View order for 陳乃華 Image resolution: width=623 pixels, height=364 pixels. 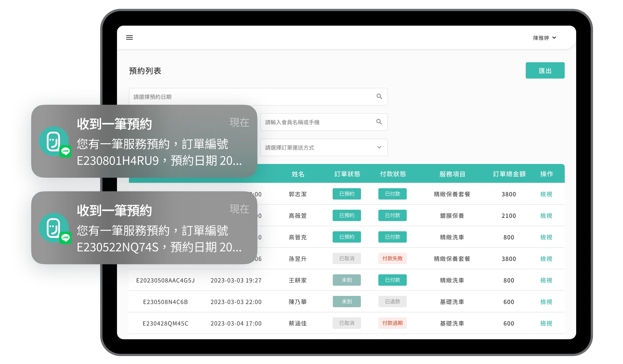tap(546, 302)
